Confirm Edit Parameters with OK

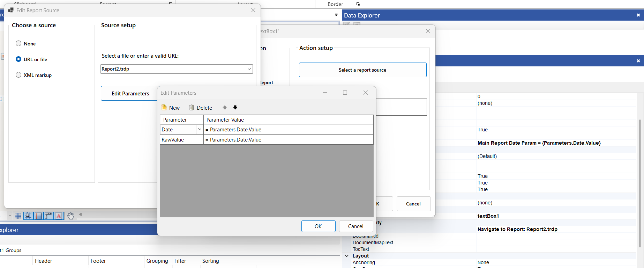[318, 226]
